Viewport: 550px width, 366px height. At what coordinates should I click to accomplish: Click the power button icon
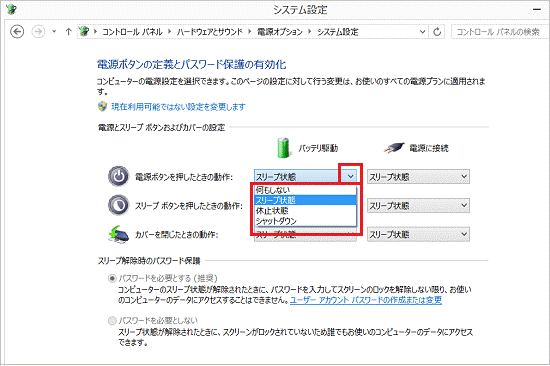pos(118,176)
